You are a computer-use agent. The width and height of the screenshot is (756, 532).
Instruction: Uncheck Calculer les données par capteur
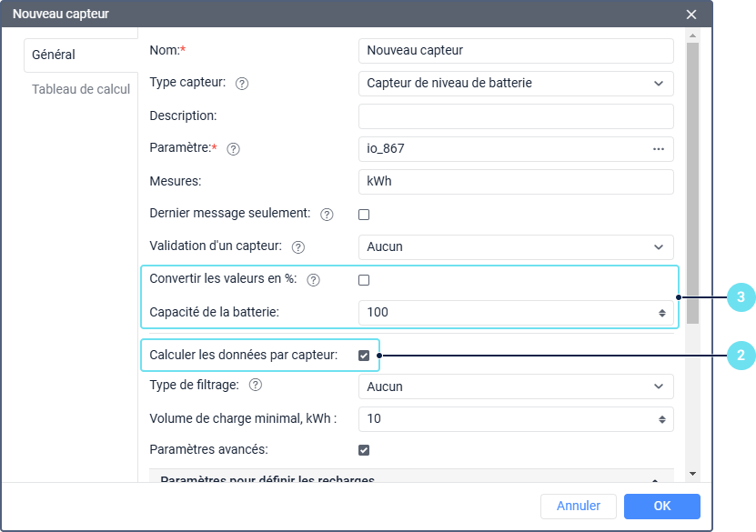(x=364, y=356)
